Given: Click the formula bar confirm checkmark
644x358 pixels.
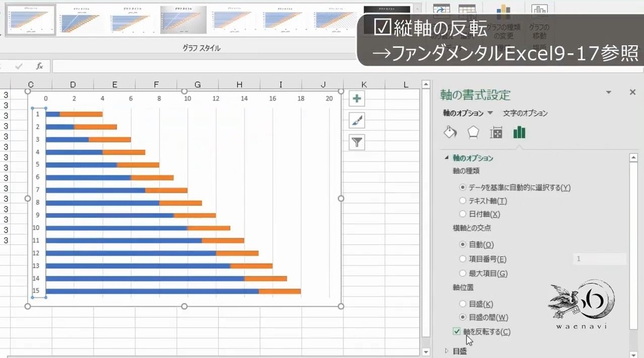Looking at the screenshot, I should point(18,66).
